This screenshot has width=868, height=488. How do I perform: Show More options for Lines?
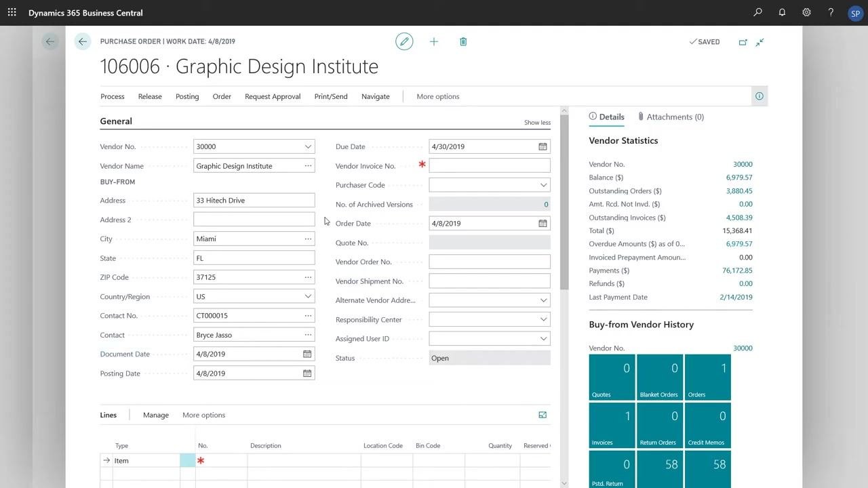click(x=204, y=415)
